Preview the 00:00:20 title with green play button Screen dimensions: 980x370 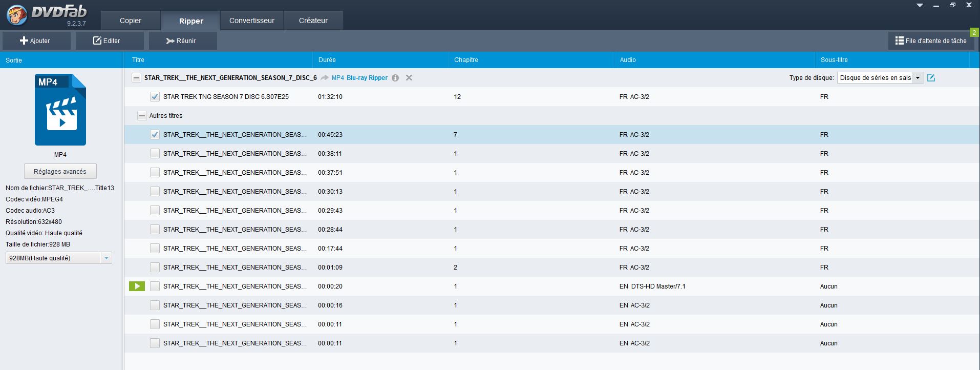coord(137,286)
